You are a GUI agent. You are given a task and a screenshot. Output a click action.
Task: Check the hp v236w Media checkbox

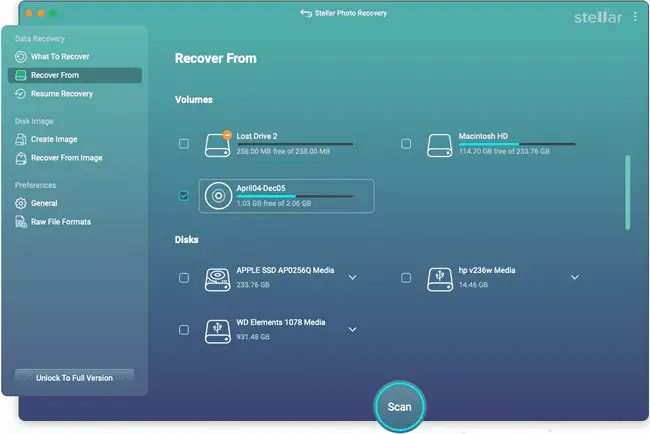(x=406, y=278)
